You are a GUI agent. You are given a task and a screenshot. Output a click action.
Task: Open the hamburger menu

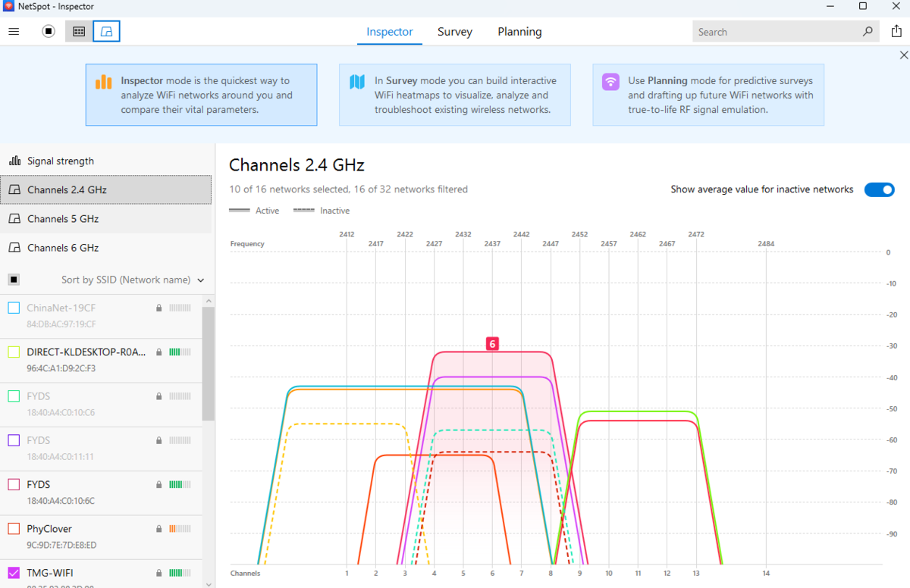tap(14, 31)
